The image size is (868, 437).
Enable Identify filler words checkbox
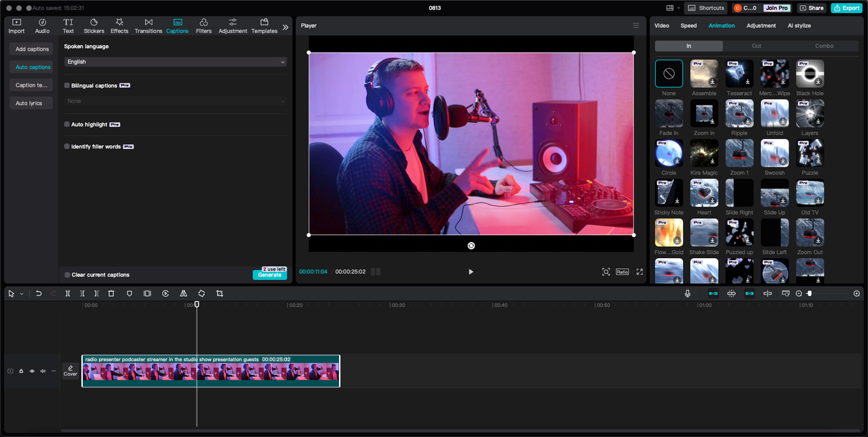tap(67, 146)
